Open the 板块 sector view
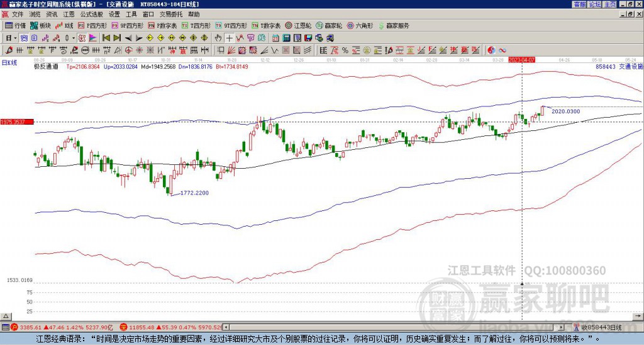 41,25
